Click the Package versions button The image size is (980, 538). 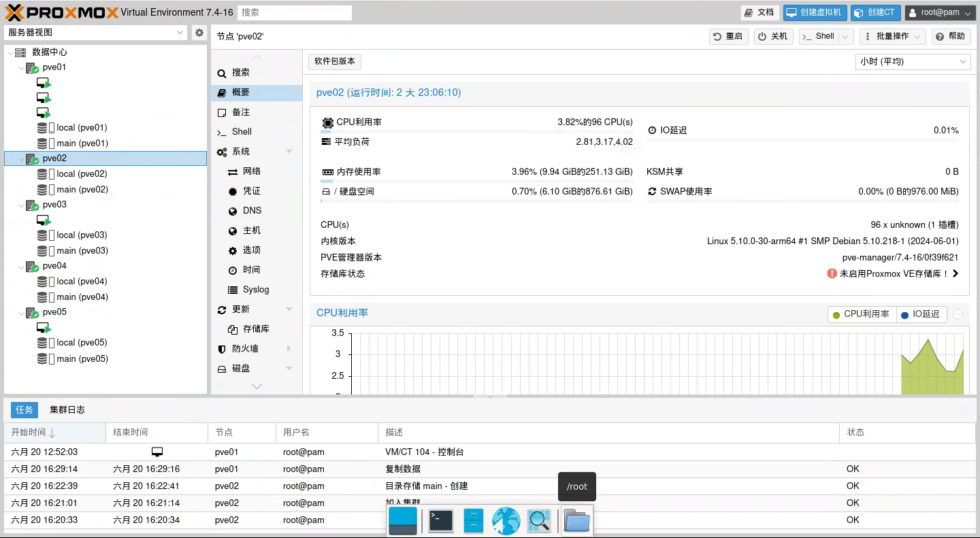[334, 61]
